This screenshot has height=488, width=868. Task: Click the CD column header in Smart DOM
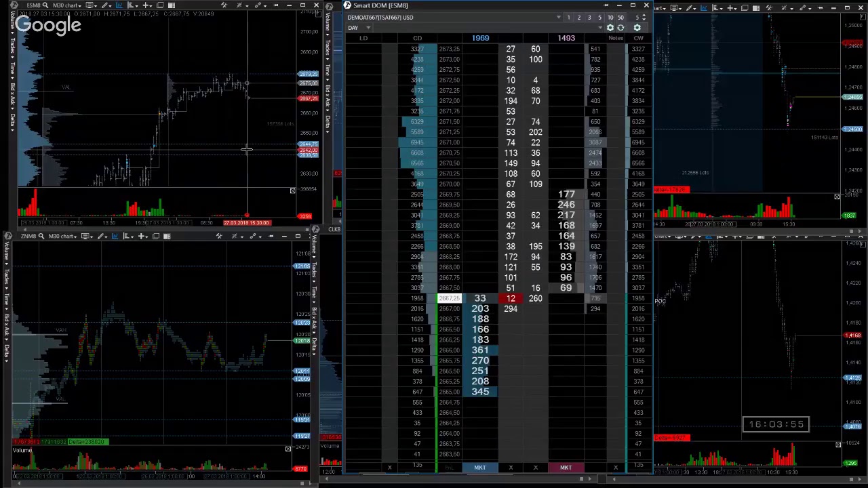point(418,38)
